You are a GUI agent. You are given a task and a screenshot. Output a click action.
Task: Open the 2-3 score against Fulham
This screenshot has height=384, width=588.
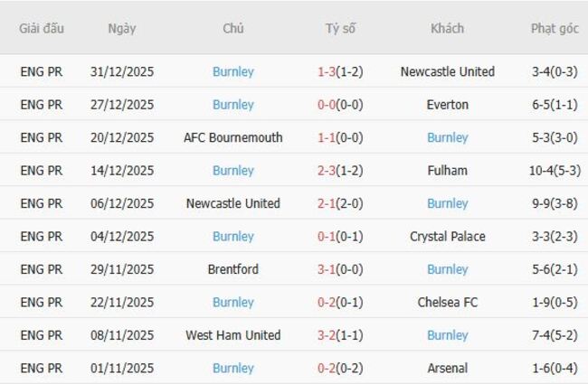coord(327,171)
